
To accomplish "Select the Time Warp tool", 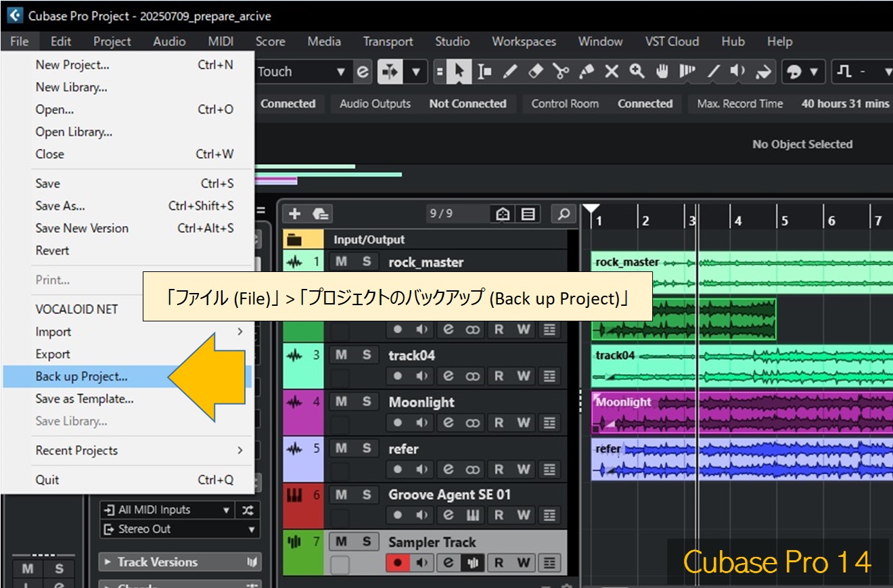I will (687, 72).
